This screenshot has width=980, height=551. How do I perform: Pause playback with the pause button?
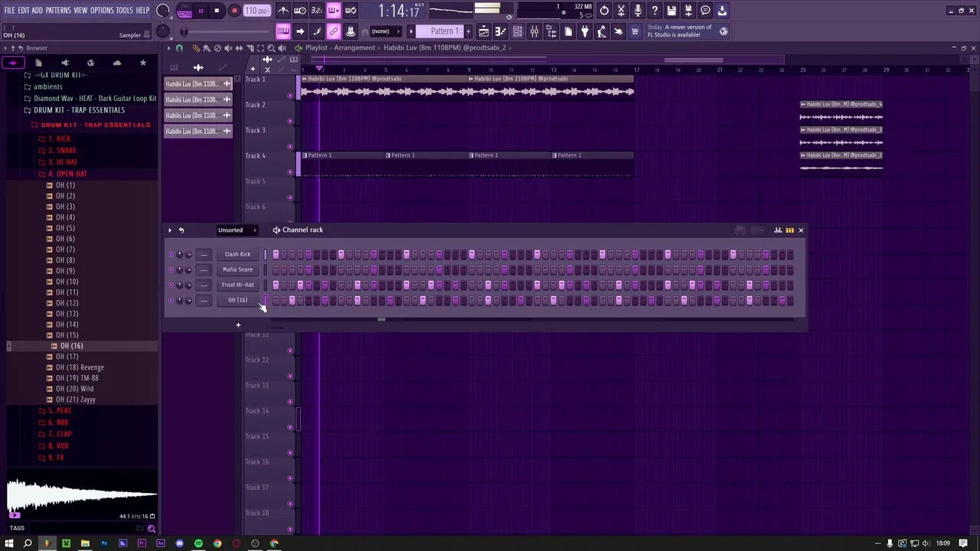201,11
